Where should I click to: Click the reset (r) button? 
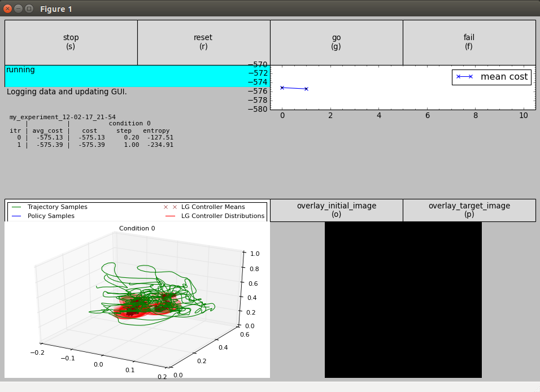(x=203, y=42)
